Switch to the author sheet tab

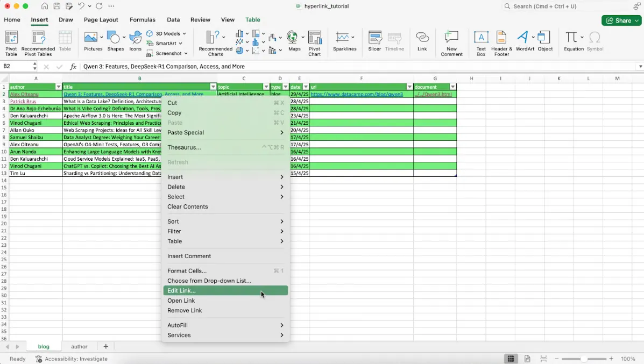79,347
